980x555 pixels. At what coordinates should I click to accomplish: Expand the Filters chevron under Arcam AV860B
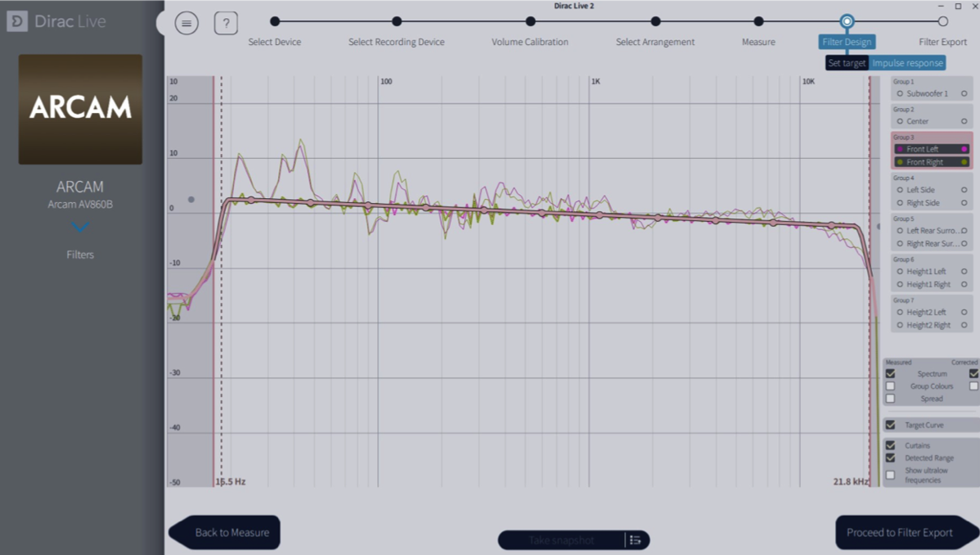pyautogui.click(x=80, y=228)
